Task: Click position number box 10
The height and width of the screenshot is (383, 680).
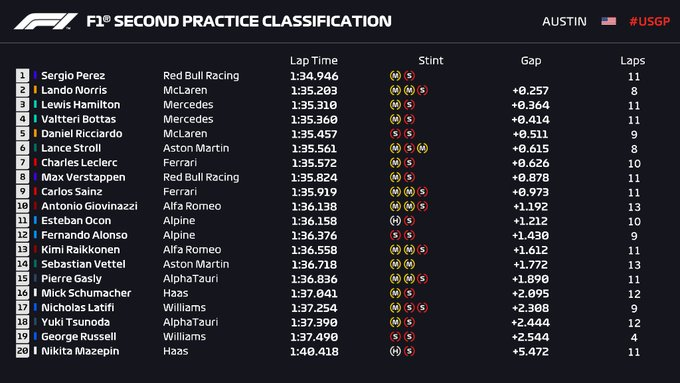Action: coord(23,206)
